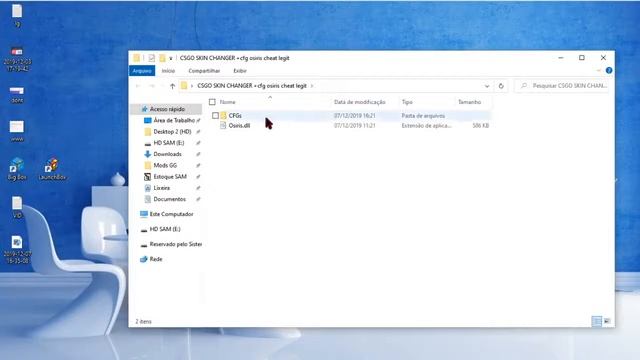Open Documentos in sidebar
Image resolution: width=640 pixels, height=360 pixels.
(x=171, y=199)
